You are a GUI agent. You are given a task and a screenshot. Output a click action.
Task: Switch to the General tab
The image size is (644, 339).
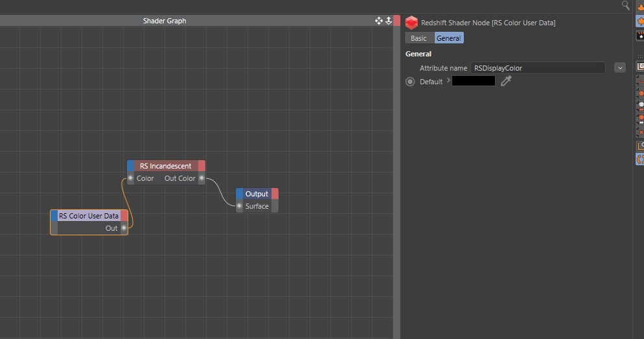click(x=448, y=38)
